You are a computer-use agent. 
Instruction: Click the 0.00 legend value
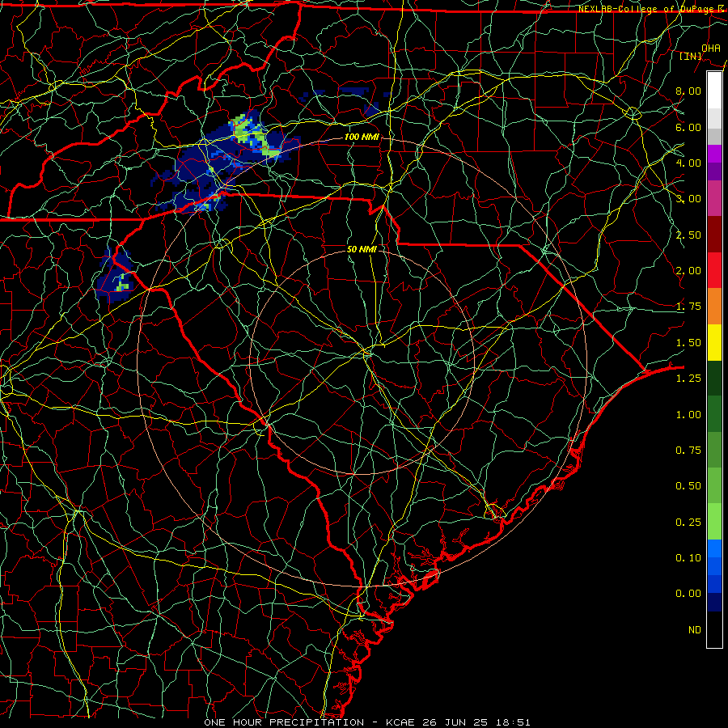click(688, 594)
